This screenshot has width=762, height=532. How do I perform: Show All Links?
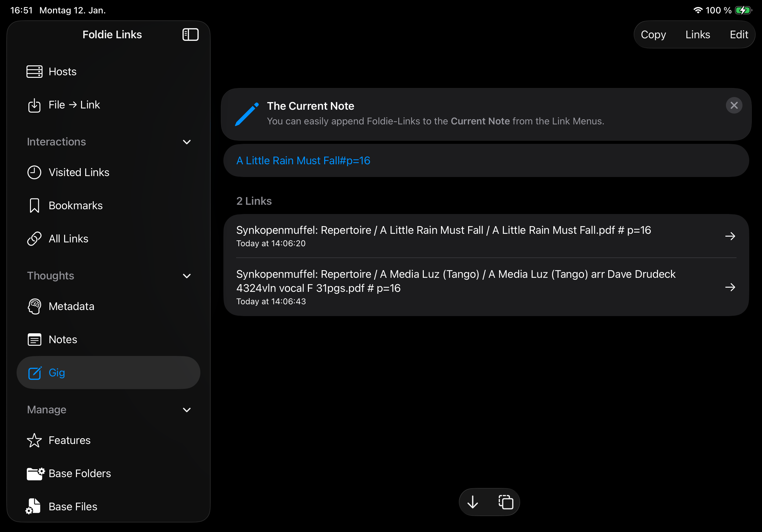pos(68,239)
